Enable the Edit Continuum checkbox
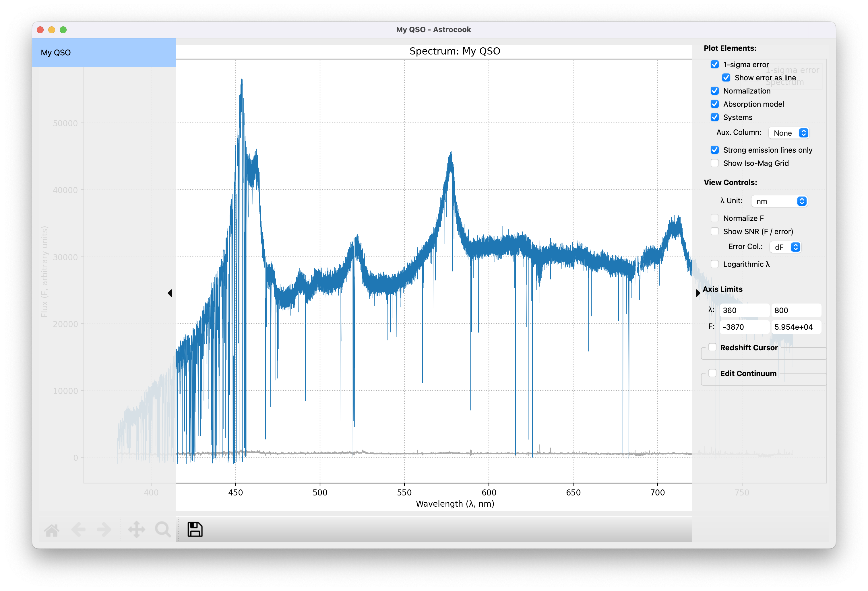The width and height of the screenshot is (868, 591). (712, 373)
